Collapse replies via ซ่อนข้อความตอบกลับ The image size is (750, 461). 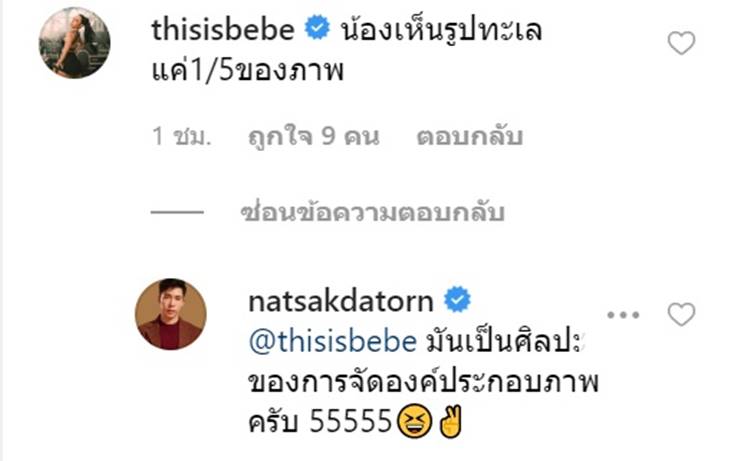point(372,212)
